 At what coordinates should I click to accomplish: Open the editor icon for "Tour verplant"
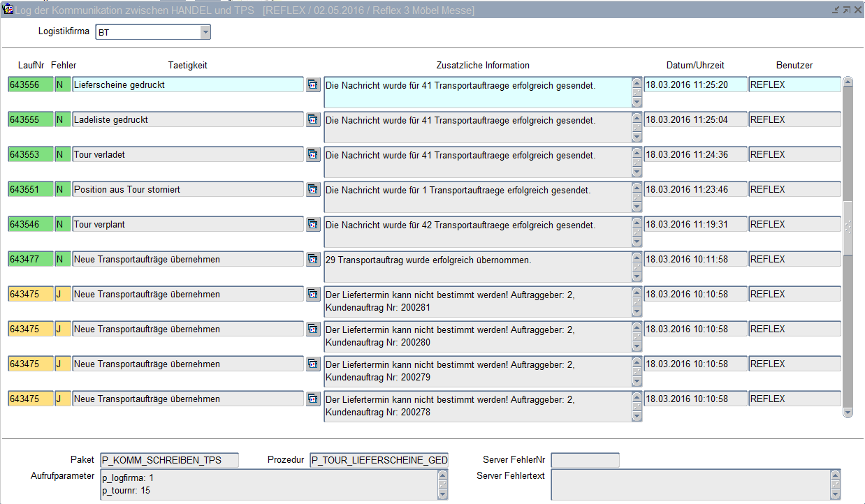click(313, 224)
